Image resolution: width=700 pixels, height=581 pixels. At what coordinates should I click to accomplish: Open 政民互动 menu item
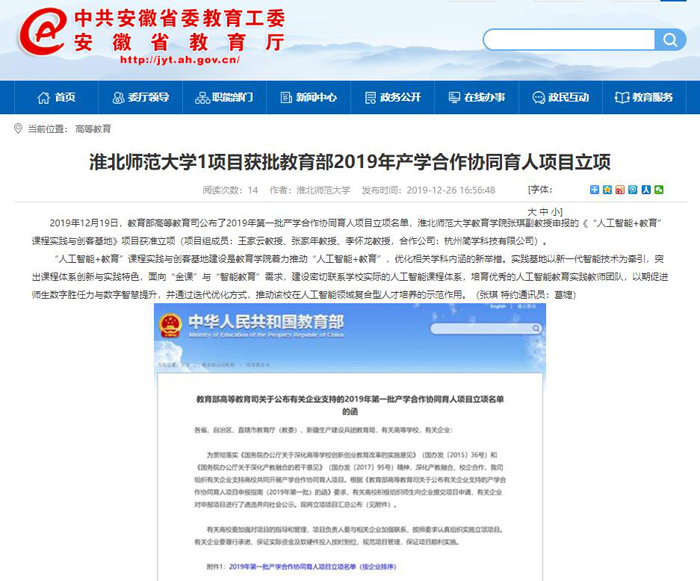561,97
